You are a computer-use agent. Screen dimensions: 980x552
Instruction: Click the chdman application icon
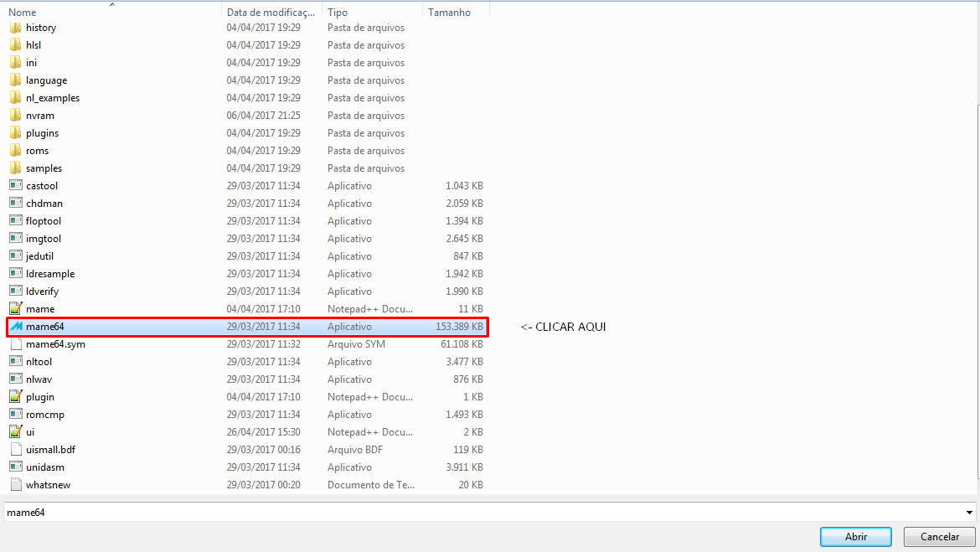(16, 204)
